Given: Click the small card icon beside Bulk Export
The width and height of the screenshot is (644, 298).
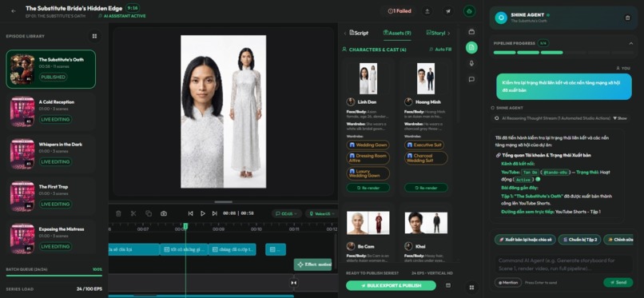Looking at the screenshot, I should point(448,285).
